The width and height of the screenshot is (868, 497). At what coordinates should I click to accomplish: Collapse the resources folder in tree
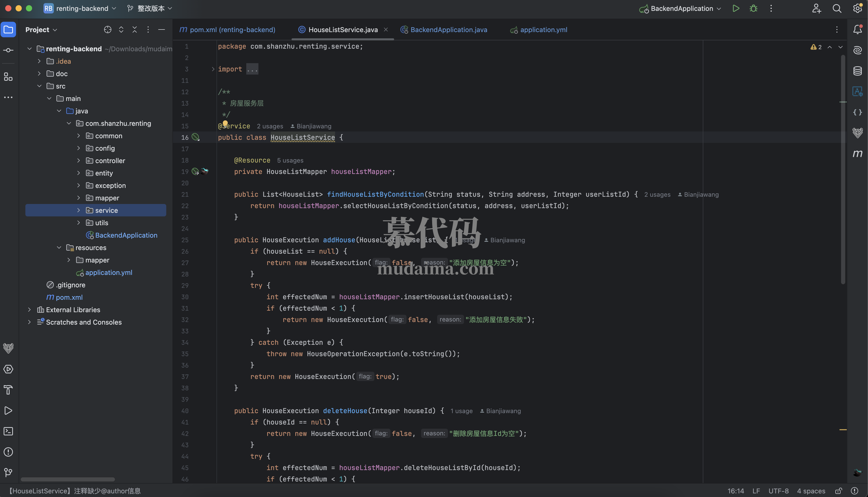click(x=59, y=247)
